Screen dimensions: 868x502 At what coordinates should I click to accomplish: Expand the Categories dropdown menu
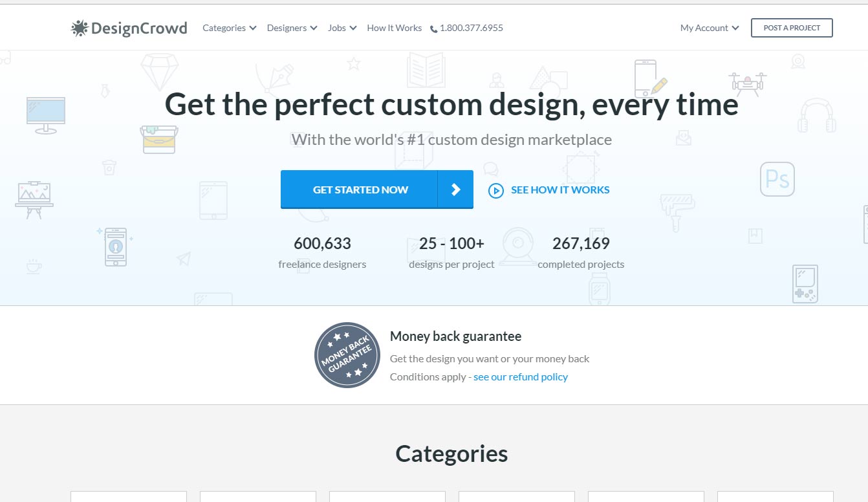pos(229,28)
